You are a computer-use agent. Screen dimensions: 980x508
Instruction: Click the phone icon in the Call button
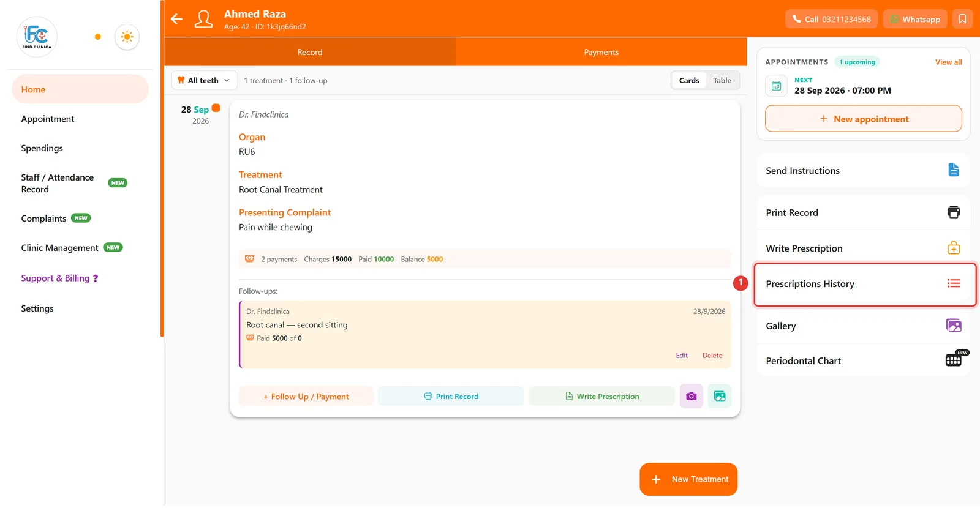[796, 19]
